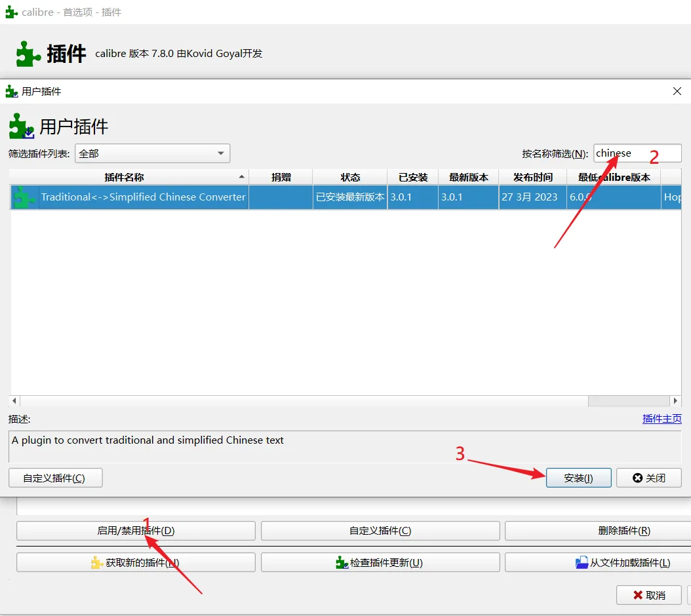
Task: Click the 安装(I) button
Action: click(x=579, y=478)
